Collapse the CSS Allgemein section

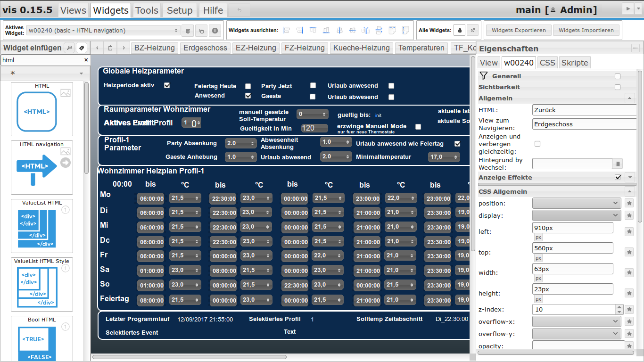tap(629, 191)
